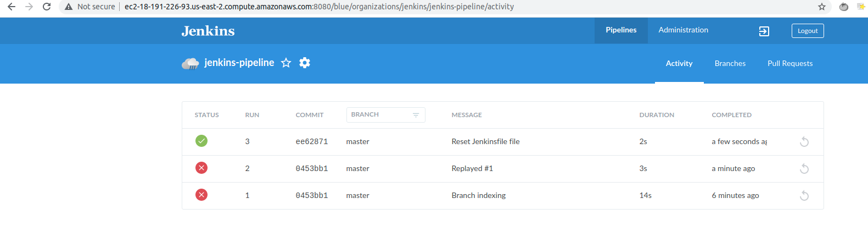
Task: Click master branch in run 3 row
Action: coord(358,141)
